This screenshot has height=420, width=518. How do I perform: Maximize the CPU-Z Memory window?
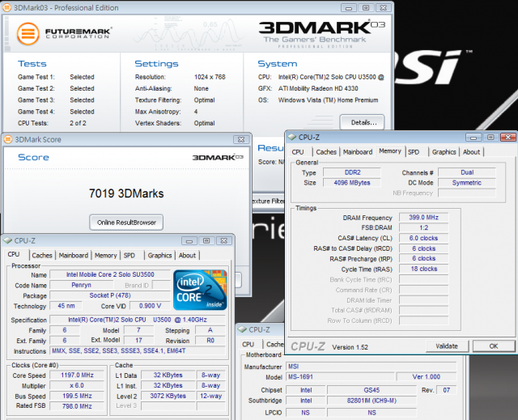click(x=490, y=137)
